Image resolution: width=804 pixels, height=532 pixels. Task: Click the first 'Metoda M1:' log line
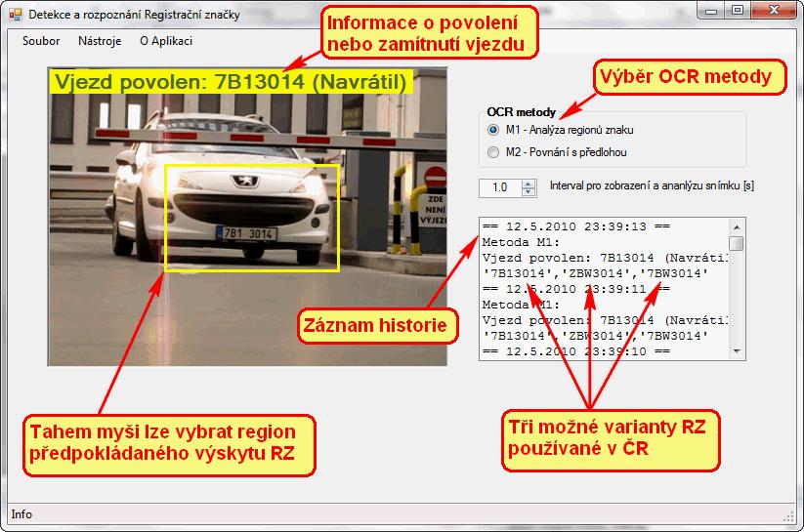(x=521, y=242)
